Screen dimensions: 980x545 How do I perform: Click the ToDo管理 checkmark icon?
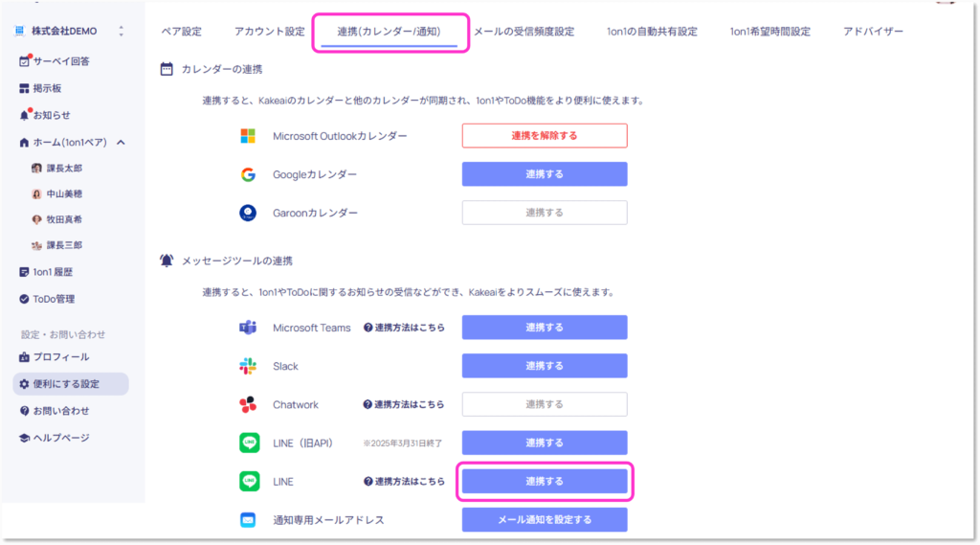(24, 299)
